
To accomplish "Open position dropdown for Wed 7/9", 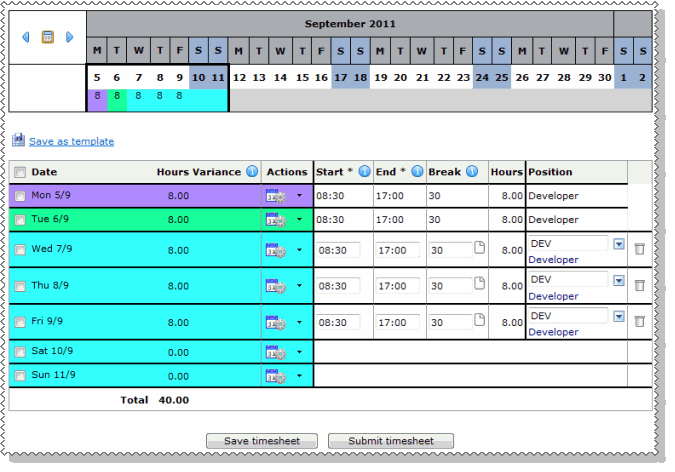I will [619, 244].
